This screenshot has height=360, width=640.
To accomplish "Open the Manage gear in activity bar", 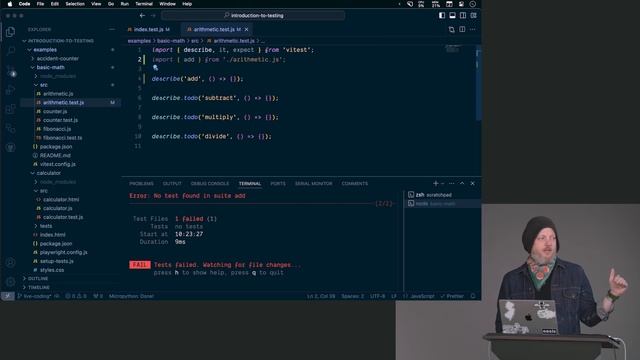I will [11, 281].
